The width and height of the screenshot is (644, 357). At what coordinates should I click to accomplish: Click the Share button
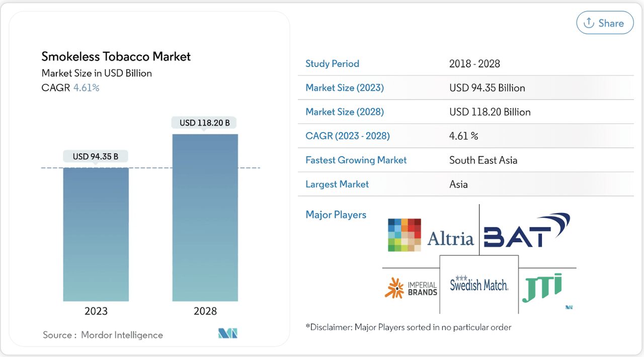tap(604, 23)
